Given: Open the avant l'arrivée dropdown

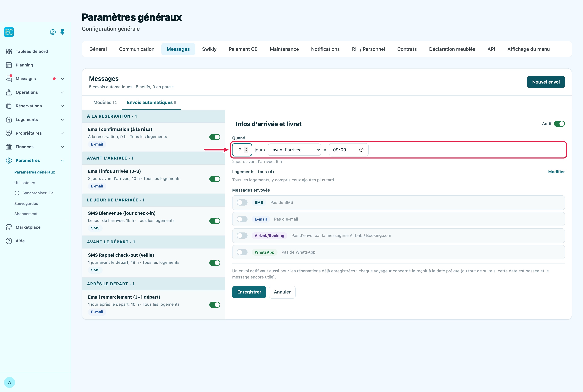Looking at the screenshot, I should tap(294, 150).
